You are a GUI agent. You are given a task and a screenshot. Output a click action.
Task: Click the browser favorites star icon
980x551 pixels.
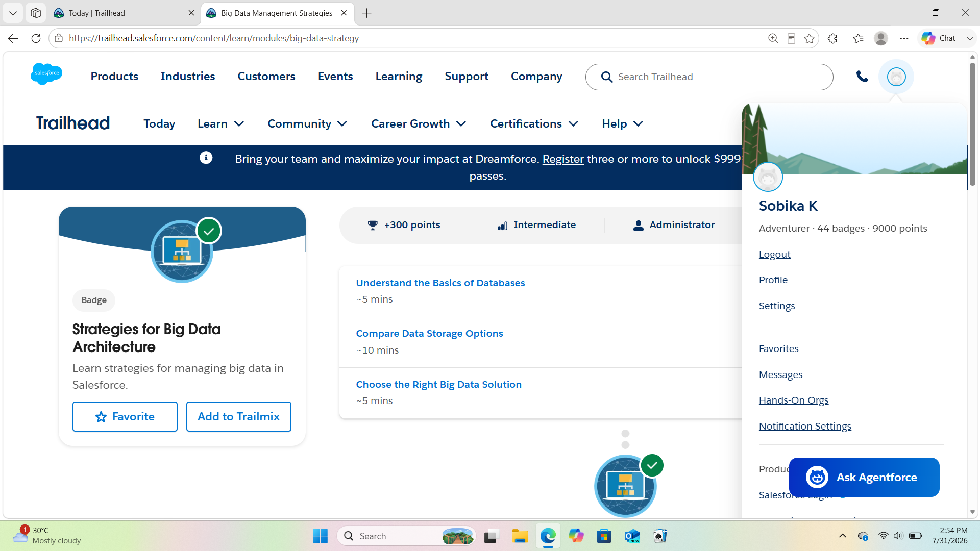[x=809, y=38]
